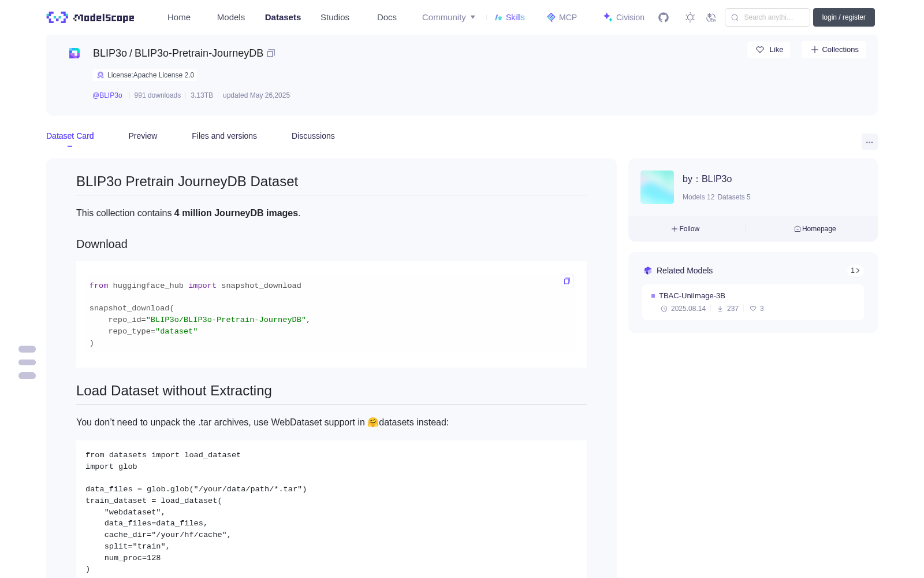Open the three-dot more options button
Image resolution: width=924 pixels, height=578 pixels.
click(x=869, y=142)
